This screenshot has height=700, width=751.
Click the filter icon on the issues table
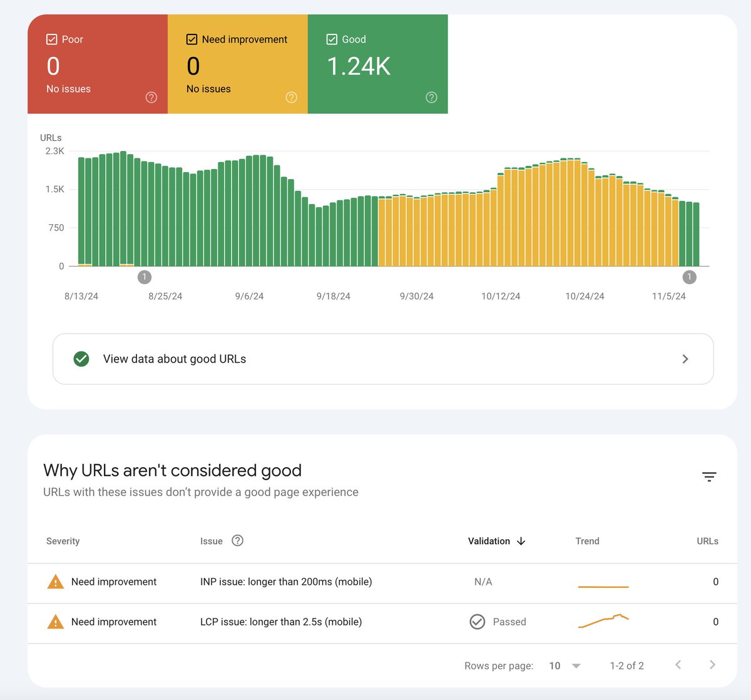click(x=709, y=476)
